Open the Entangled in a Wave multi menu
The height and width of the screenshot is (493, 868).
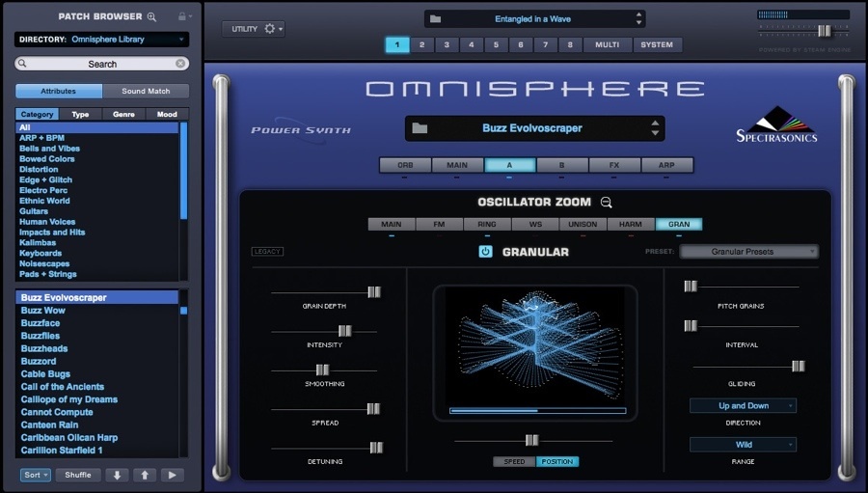click(534, 19)
